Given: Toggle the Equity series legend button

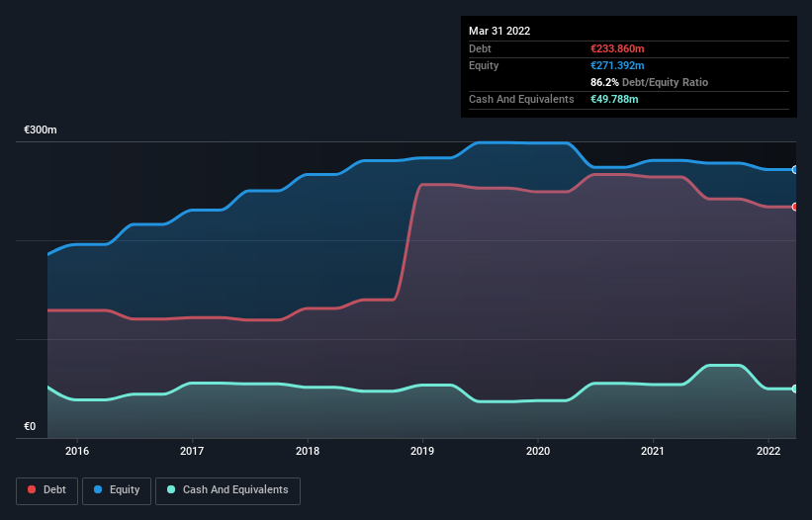Looking at the screenshot, I should pyautogui.click(x=117, y=490).
